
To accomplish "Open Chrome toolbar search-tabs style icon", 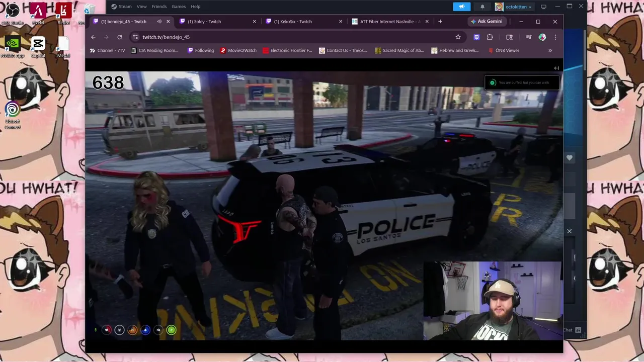I will [509, 37].
